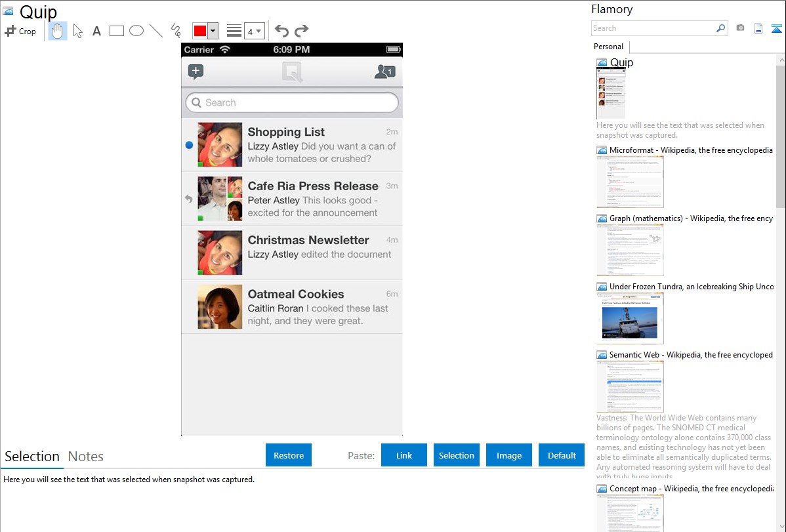Screen dimensions: 786x532
Task: Click the scroll up arrow in sidebar
Action: click(781, 60)
